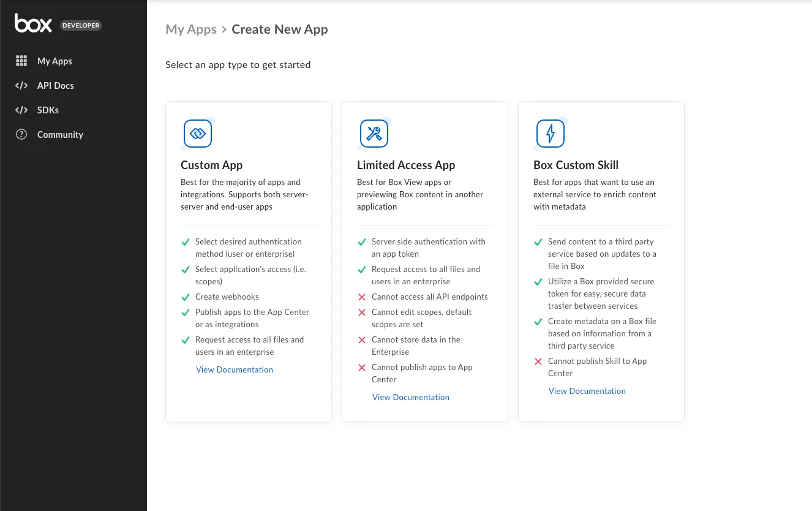The width and height of the screenshot is (812, 511).
Task: Go back via My Apps breadcrumb
Action: 191,29
